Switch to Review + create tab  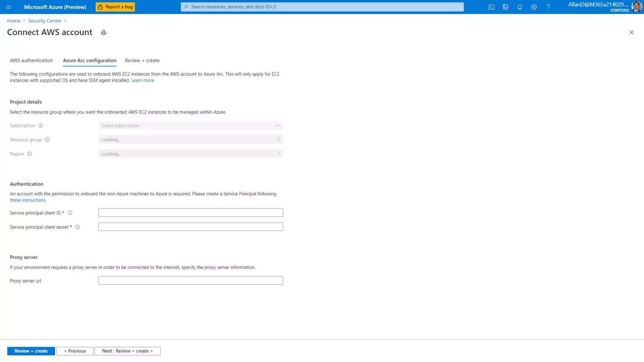tap(142, 60)
